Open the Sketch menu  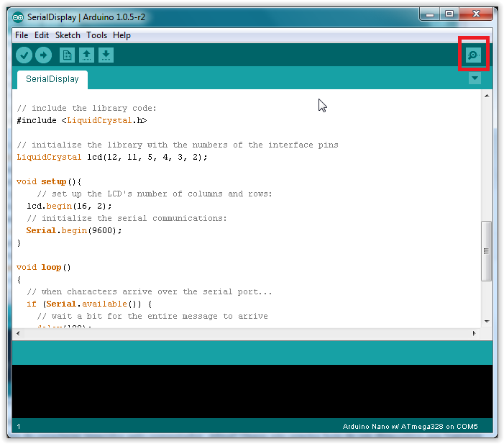pyautogui.click(x=68, y=35)
